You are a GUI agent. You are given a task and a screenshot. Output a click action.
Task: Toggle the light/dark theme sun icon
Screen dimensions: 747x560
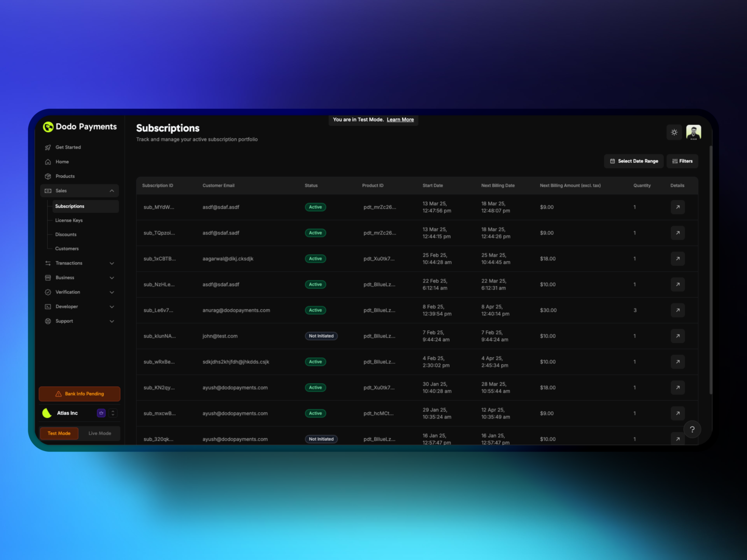(x=674, y=132)
